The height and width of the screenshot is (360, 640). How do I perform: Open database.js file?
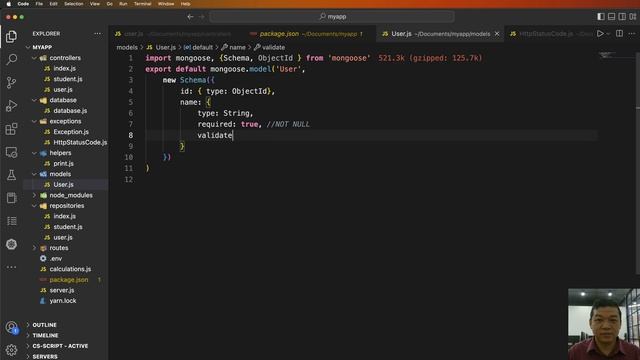pos(65,111)
